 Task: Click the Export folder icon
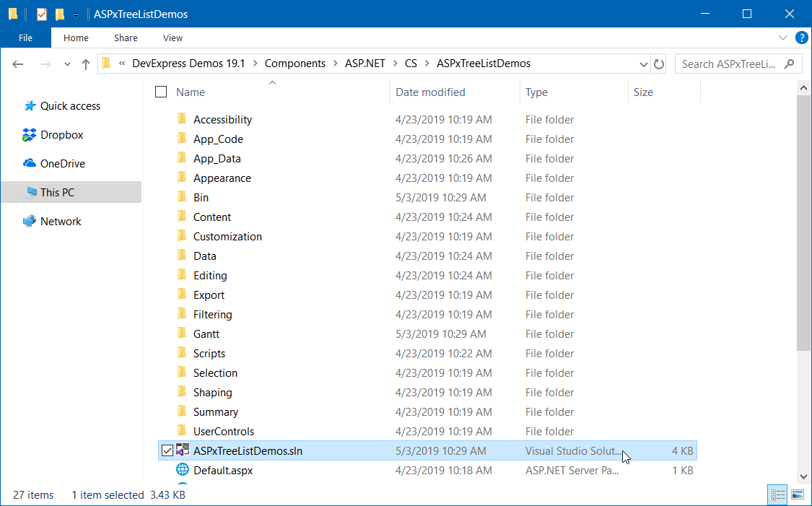point(182,295)
